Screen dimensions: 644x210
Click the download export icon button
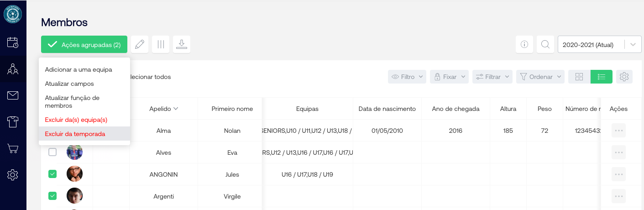(182, 44)
